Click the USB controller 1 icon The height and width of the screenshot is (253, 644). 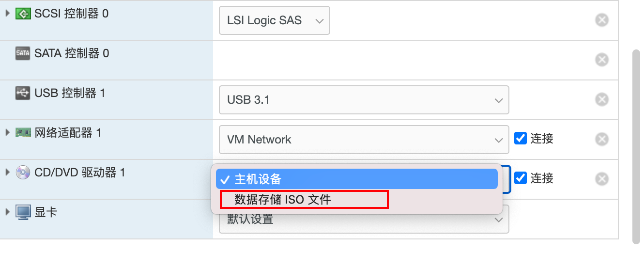pos(23,93)
